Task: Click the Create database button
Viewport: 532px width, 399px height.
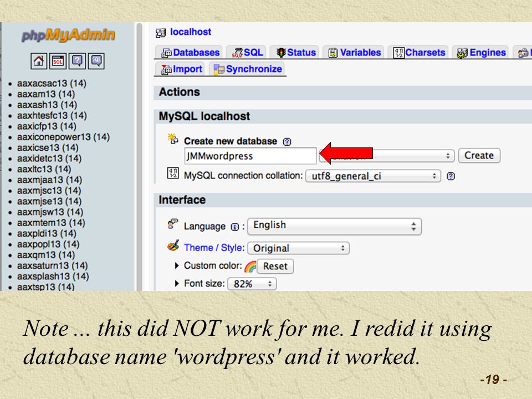Action: click(479, 155)
